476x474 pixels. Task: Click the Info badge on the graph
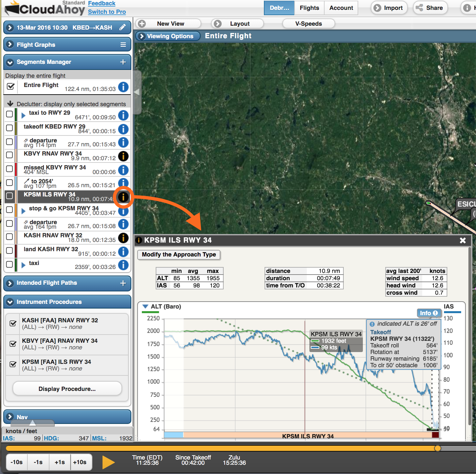(x=428, y=313)
